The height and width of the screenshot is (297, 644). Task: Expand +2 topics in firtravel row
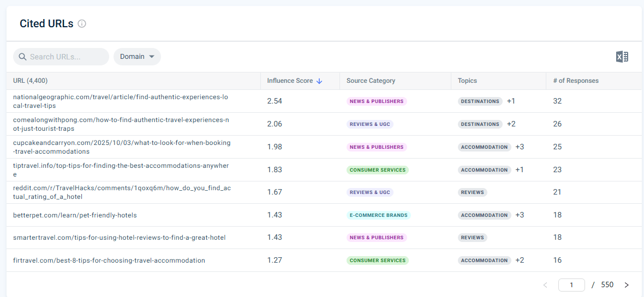pos(520,260)
